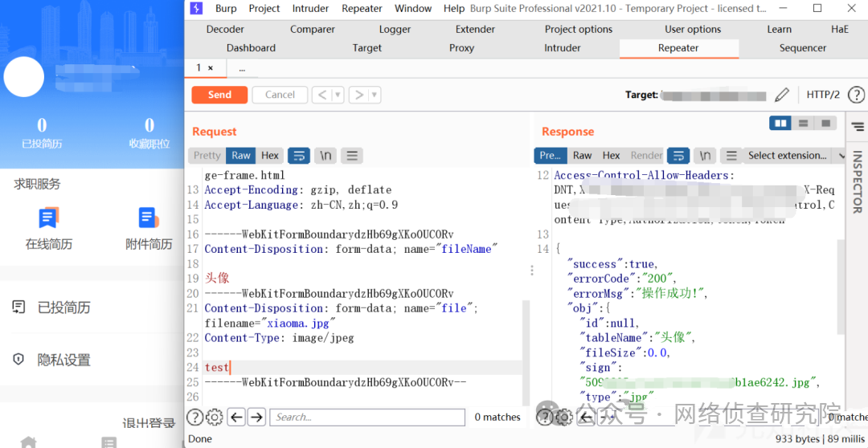Image resolution: width=868 pixels, height=448 pixels.
Task: Open the Select extension dropdown
Action: coord(796,156)
